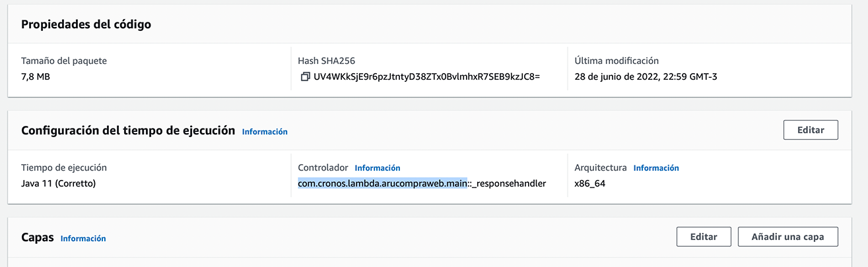Click the SHA256 hash value text
The image size is (868, 267).
click(x=427, y=77)
